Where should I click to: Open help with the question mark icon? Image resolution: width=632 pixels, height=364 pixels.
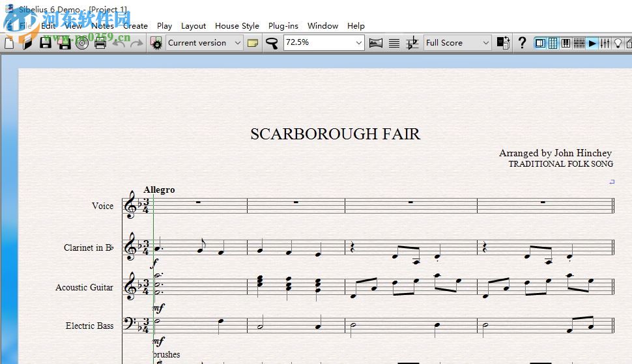click(x=522, y=43)
